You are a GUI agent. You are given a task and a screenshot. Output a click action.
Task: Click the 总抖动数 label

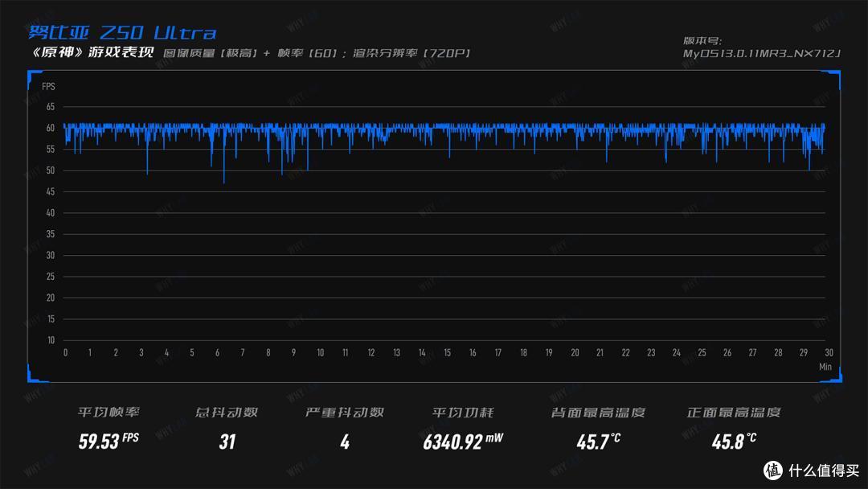click(227, 412)
